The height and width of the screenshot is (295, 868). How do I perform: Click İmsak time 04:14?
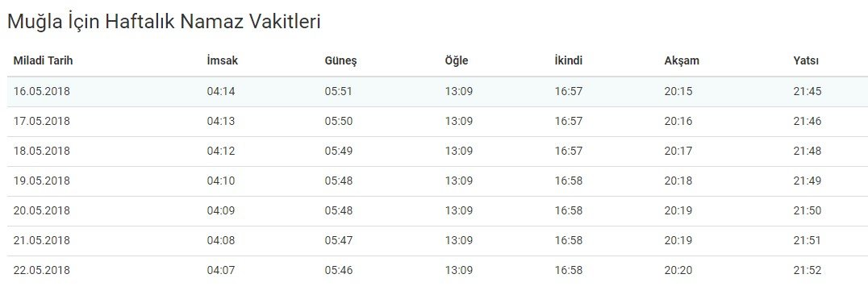(x=221, y=91)
